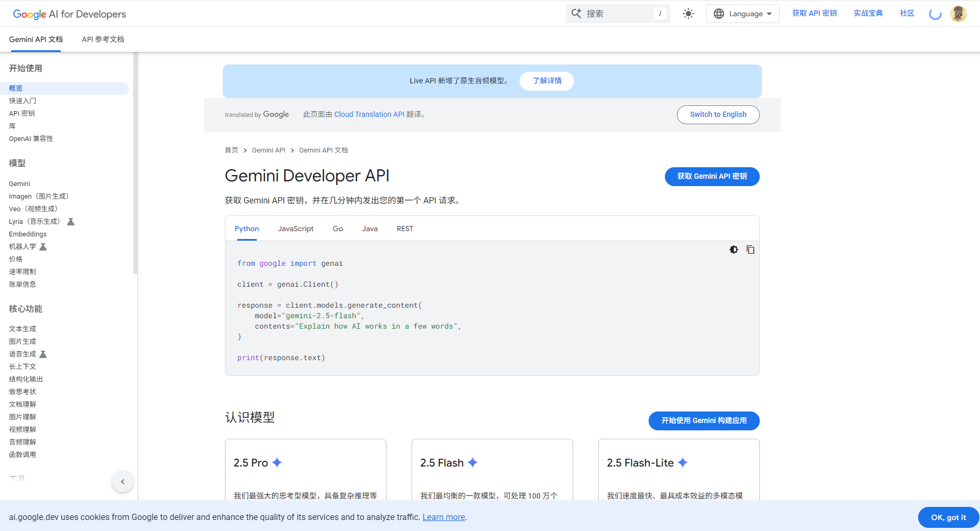Click the flask icon beside 语音生成
Image resolution: width=980 pixels, height=531 pixels.
[43, 354]
